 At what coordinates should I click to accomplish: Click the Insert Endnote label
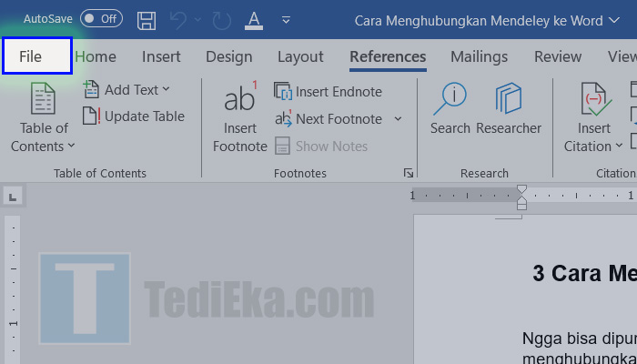click(x=339, y=92)
